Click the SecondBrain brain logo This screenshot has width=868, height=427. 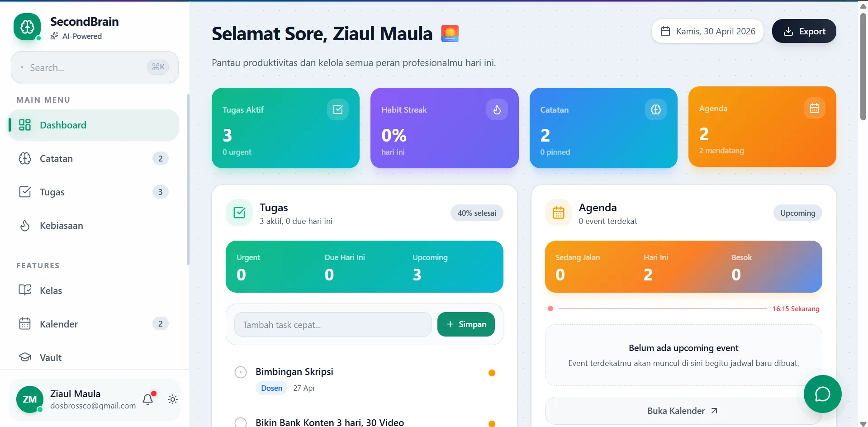(x=27, y=27)
